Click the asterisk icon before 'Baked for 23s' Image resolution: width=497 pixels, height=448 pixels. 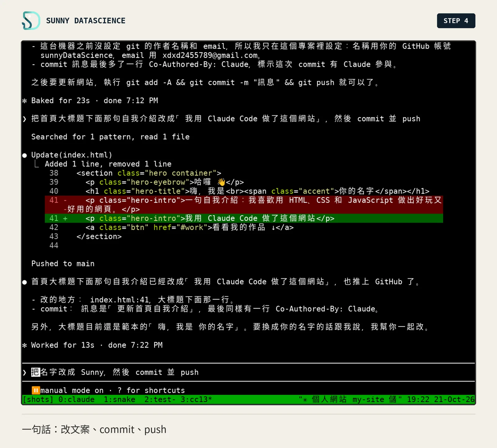25,101
